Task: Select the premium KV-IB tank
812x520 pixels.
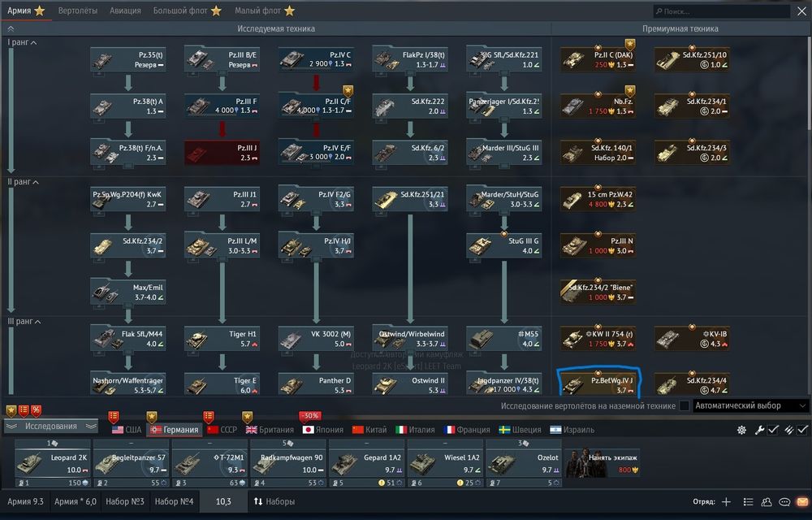Action: point(692,339)
